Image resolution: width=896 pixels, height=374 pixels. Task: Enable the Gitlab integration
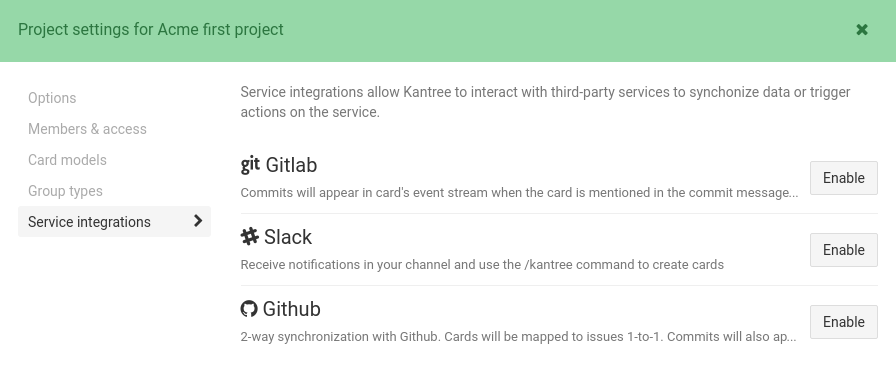click(843, 178)
